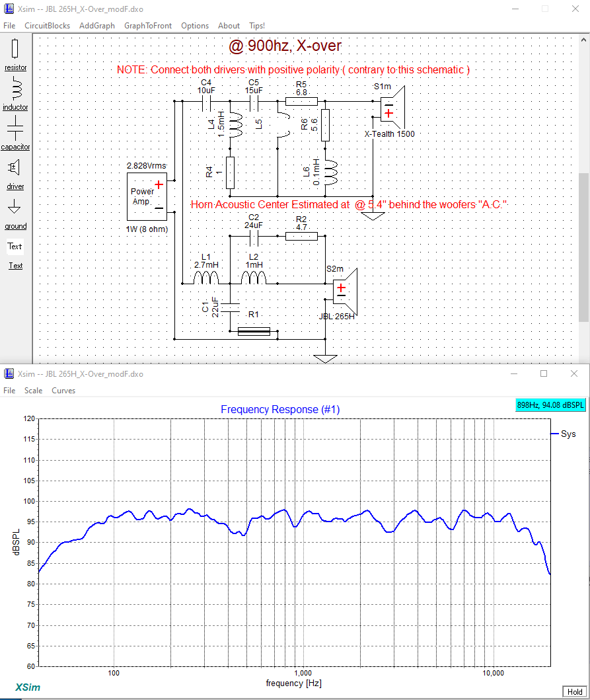This screenshot has width=590, height=700.
Task: Open the Tips! menu
Action: tap(257, 26)
